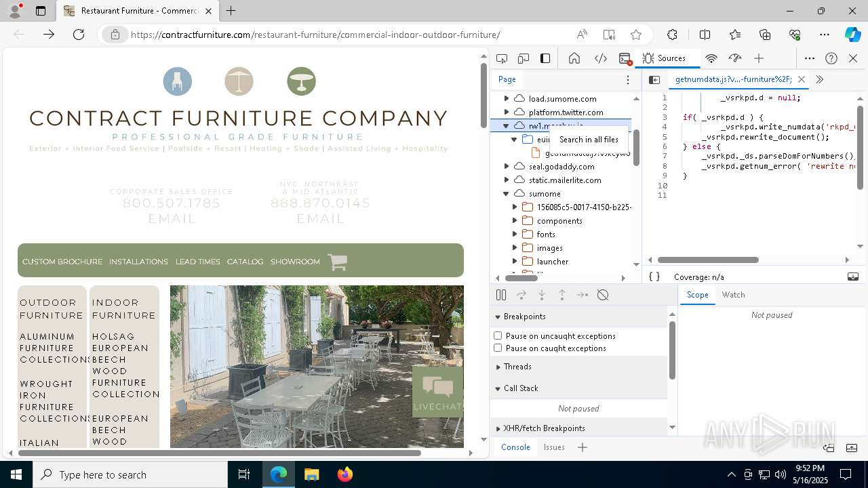Open the LIVECHAT widget
Viewport: 868px width, 488px height.
coord(438,391)
